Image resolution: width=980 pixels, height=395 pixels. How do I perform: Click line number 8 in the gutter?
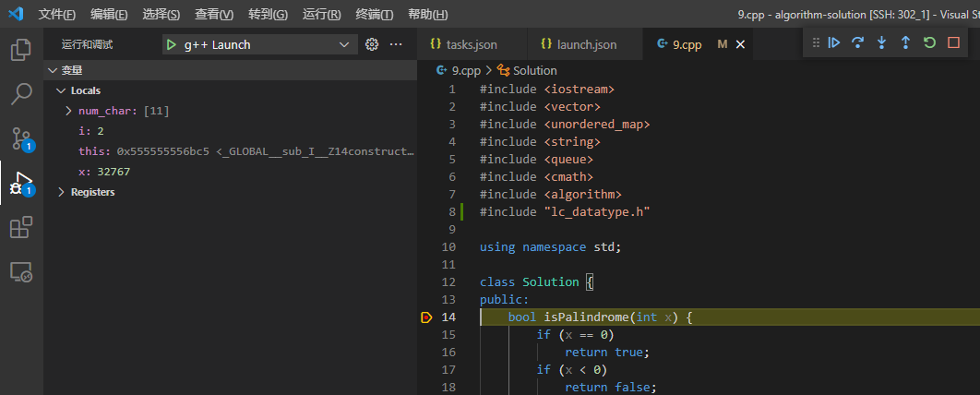(452, 212)
